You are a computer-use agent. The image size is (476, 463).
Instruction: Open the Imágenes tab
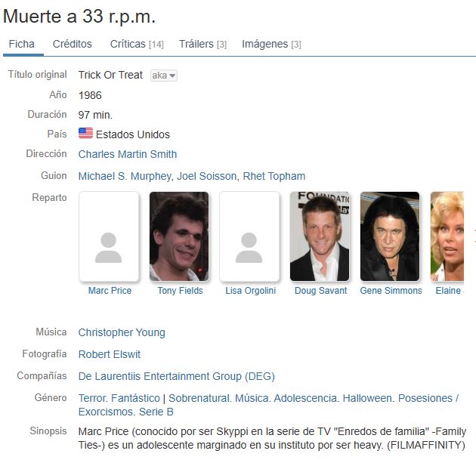271,44
